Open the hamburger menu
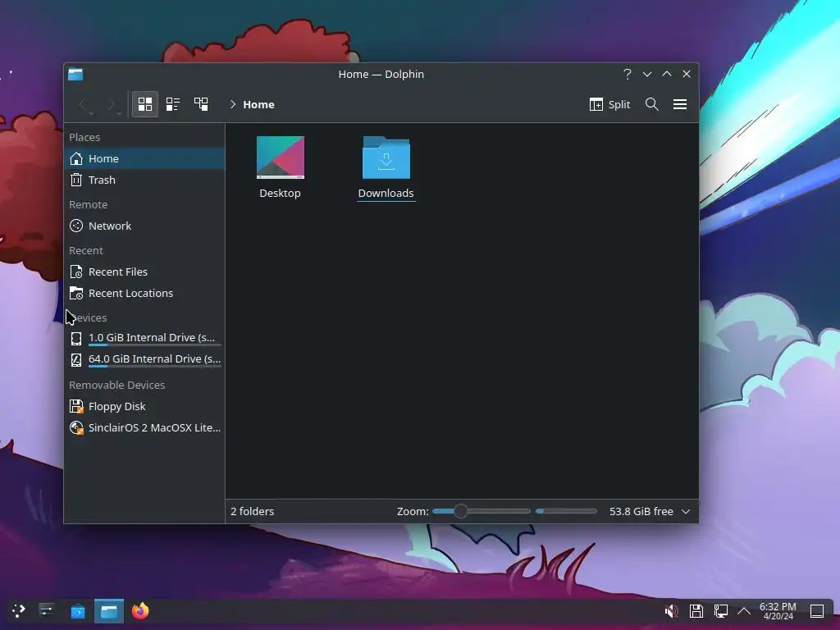Viewport: 840px width, 630px height. 680,104
